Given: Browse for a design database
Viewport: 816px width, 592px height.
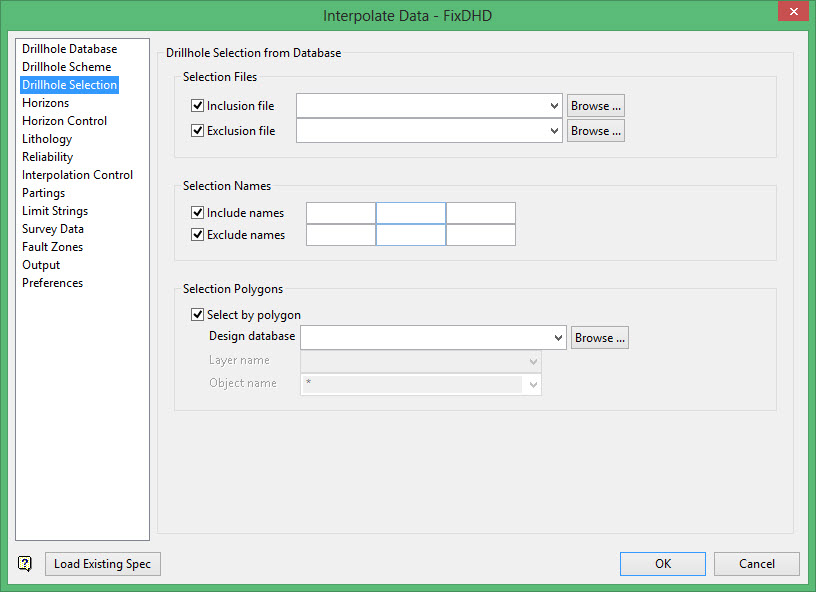Looking at the screenshot, I should pos(600,338).
